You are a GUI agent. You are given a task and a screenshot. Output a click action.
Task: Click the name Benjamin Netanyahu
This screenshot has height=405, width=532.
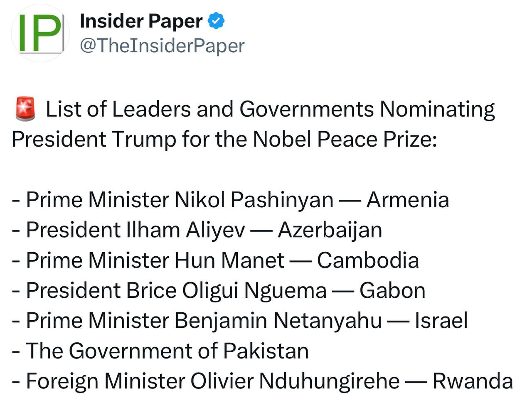[x=278, y=321]
